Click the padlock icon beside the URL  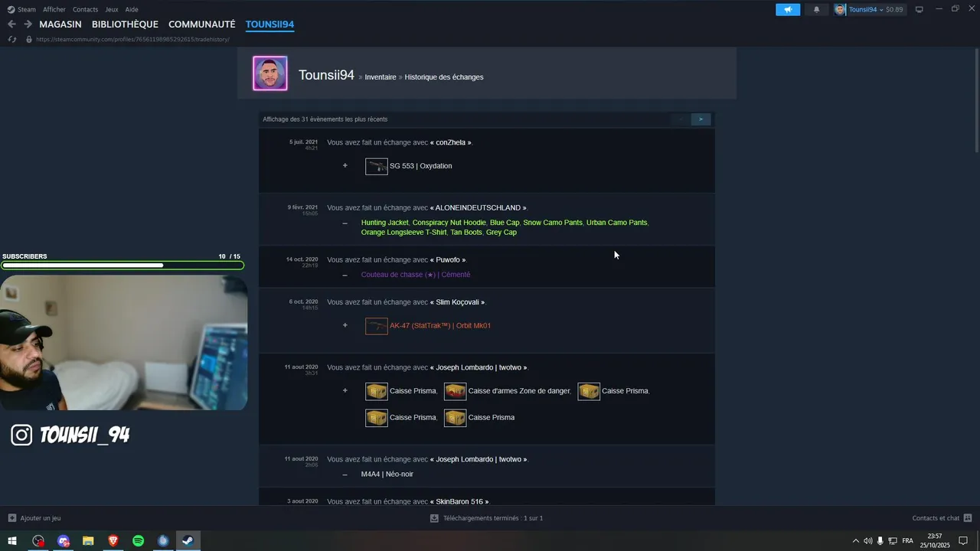(29, 39)
